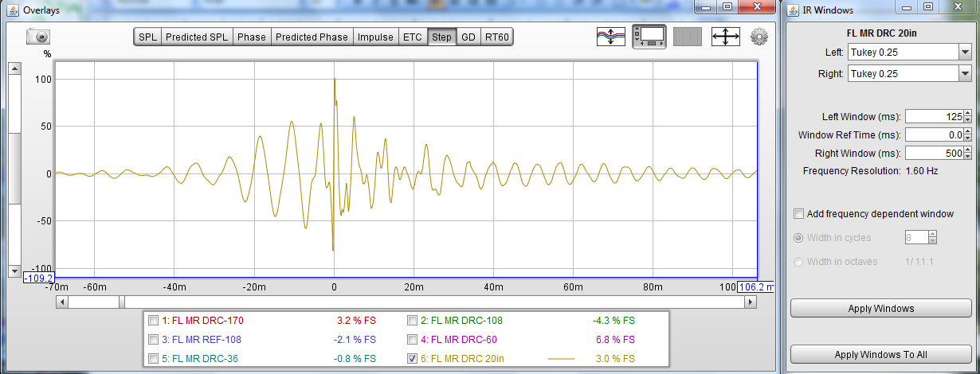980x374 pixels.
Task: Click Apply Windows To All button
Action: tap(880, 355)
